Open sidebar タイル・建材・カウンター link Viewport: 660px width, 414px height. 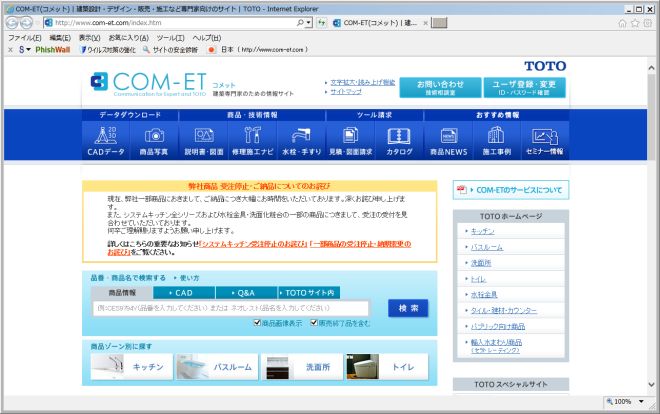[x=503, y=311]
